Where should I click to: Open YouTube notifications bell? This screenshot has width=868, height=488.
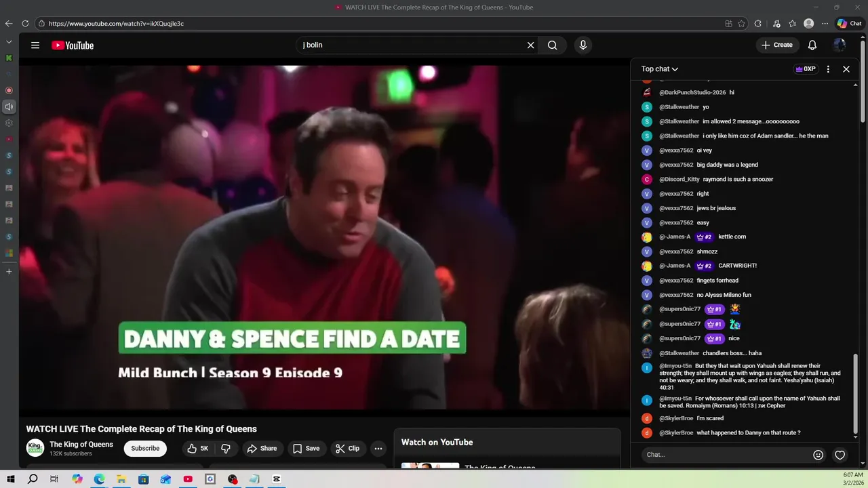[812, 45]
